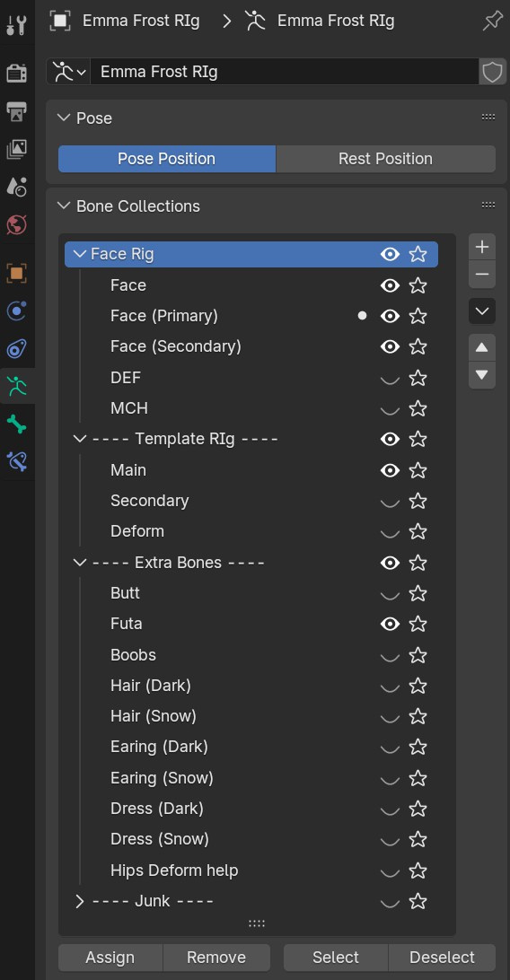Click the object icon in the breadcrumb
Viewport: 510px width, 980px height.
(x=60, y=22)
